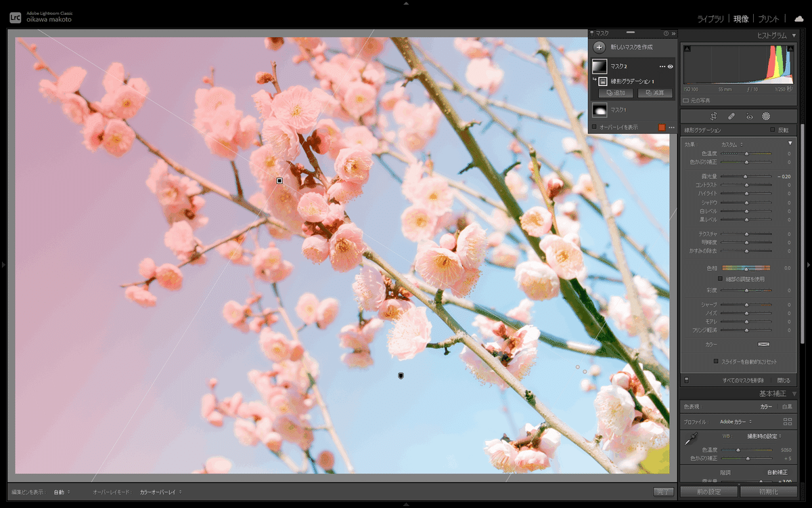Image resolution: width=812 pixels, height=508 pixels.
Task: Select the マスク1 thumbnail
Action: tap(600, 110)
